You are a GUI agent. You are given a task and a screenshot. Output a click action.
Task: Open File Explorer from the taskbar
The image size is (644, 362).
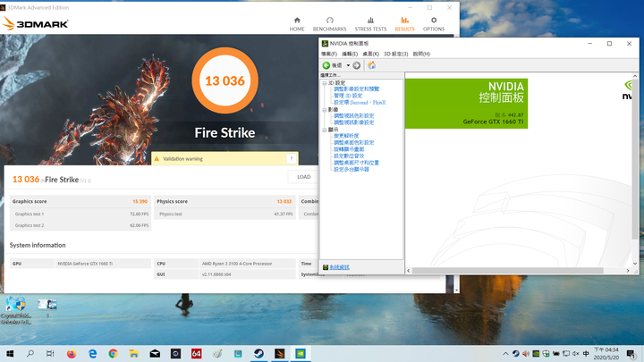pyautogui.click(x=134, y=353)
